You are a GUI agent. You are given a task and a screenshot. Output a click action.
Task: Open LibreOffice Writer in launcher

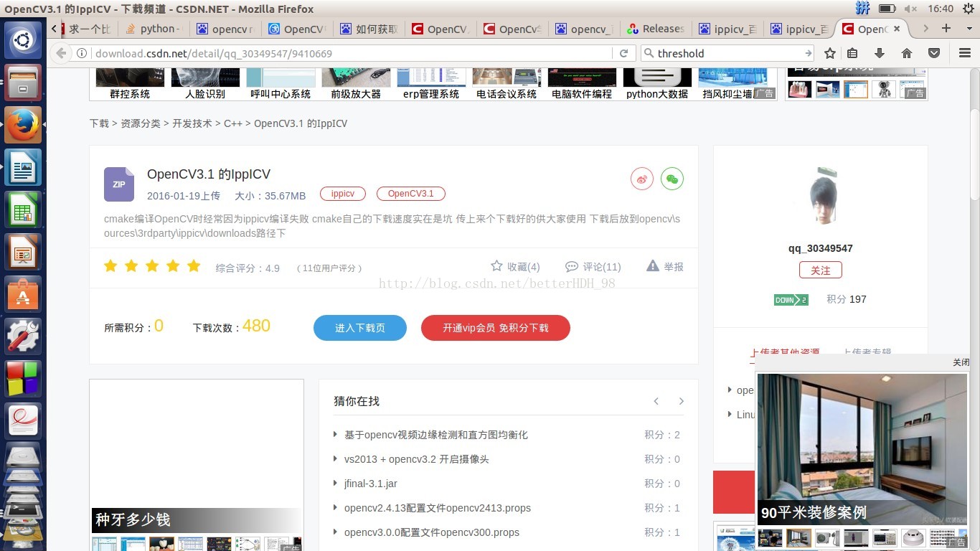tap(23, 167)
